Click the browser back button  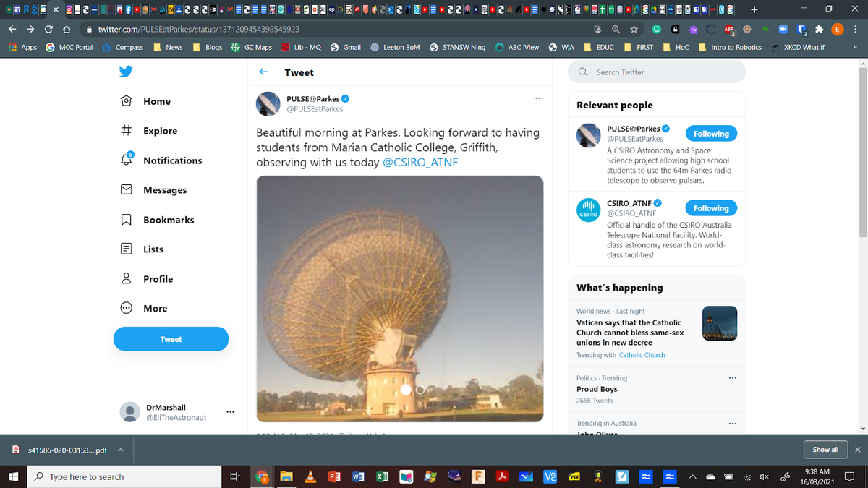coord(12,29)
